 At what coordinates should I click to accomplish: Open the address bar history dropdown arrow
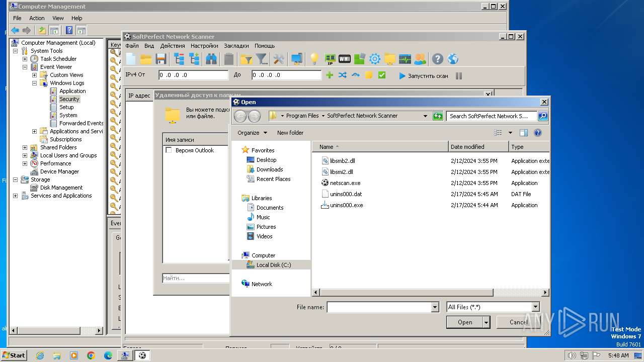point(426,116)
